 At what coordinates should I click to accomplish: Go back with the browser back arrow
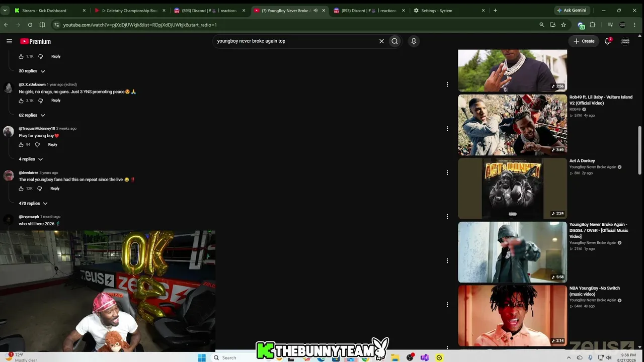click(6, 25)
